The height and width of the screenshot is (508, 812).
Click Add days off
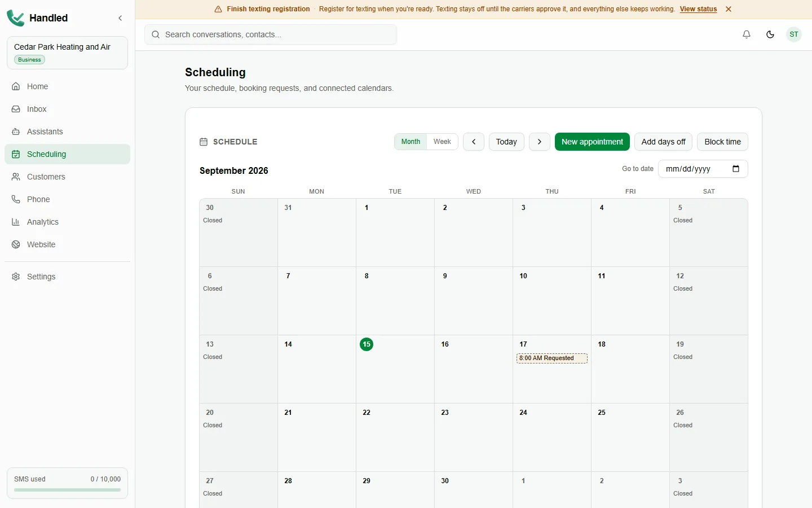click(664, 142)
